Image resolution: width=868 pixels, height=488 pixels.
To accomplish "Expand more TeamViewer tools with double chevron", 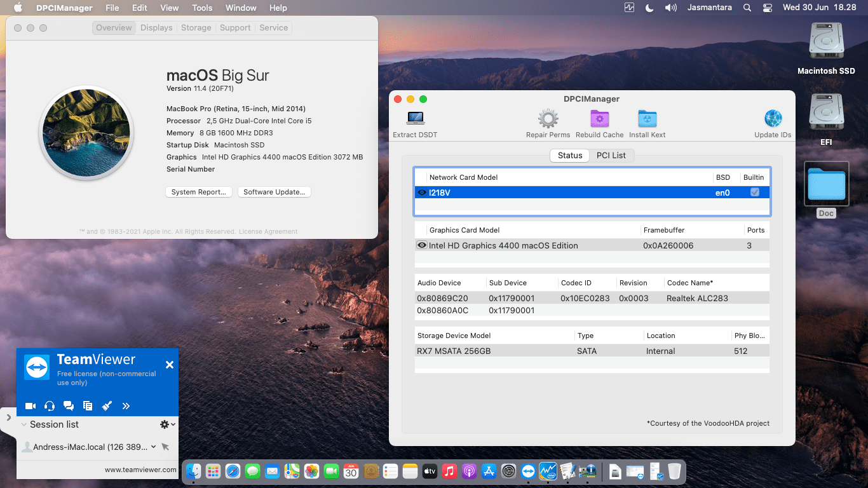I will 126,406.
